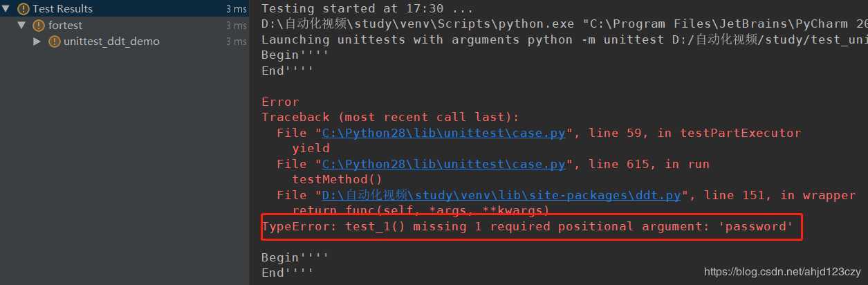Click the red Error label in console
This screenshot has width=868, height=285.
pos(280,102)
